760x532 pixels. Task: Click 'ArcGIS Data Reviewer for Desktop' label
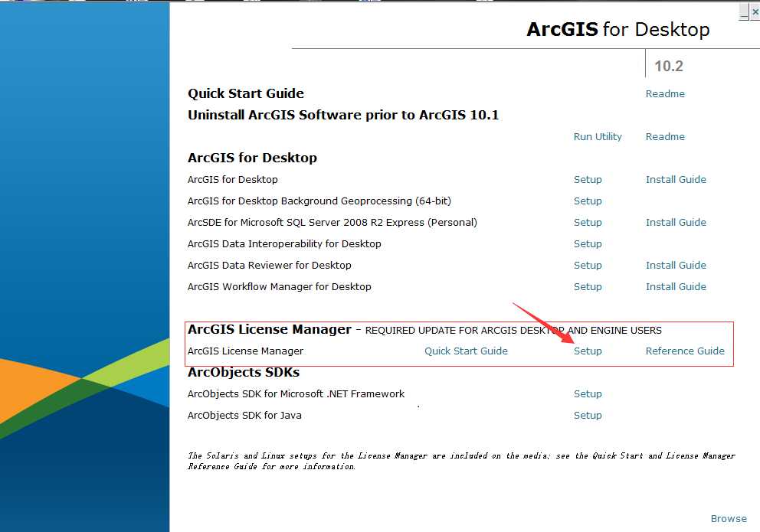tap(269, 266)
